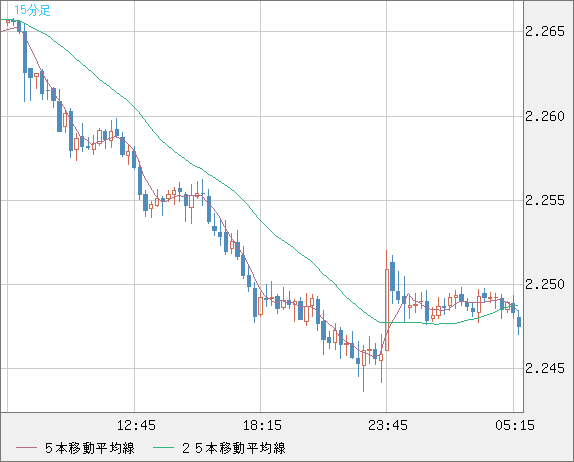Screen dimensions: 574x462
Task: Click the 2.260 price axis label
Action: (545, 116)
